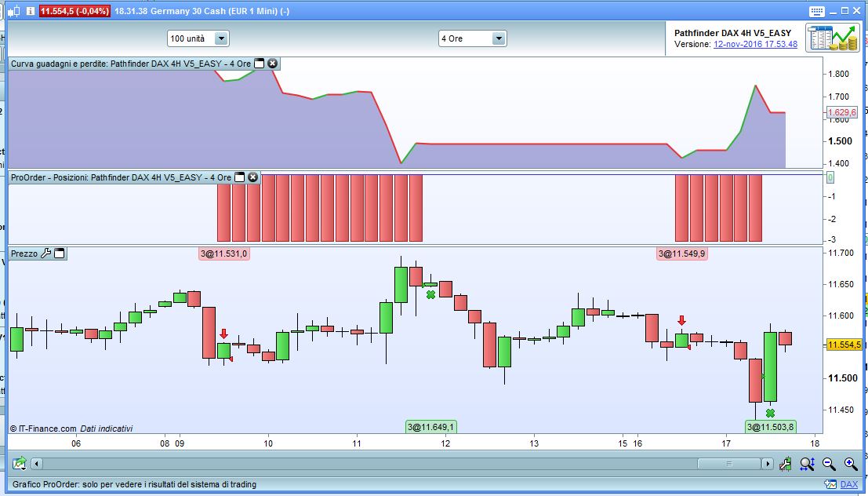Click the export/share chart icon bottom left

coord(20,463)
